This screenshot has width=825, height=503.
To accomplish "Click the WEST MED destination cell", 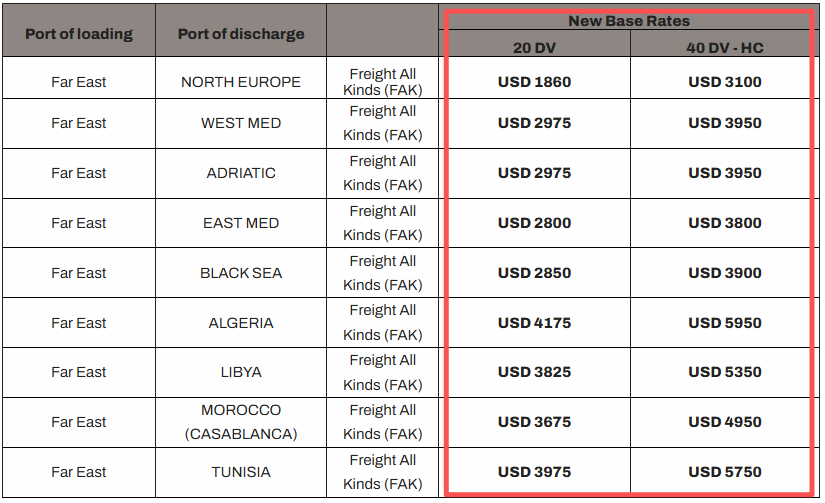I will click(241, 123).
